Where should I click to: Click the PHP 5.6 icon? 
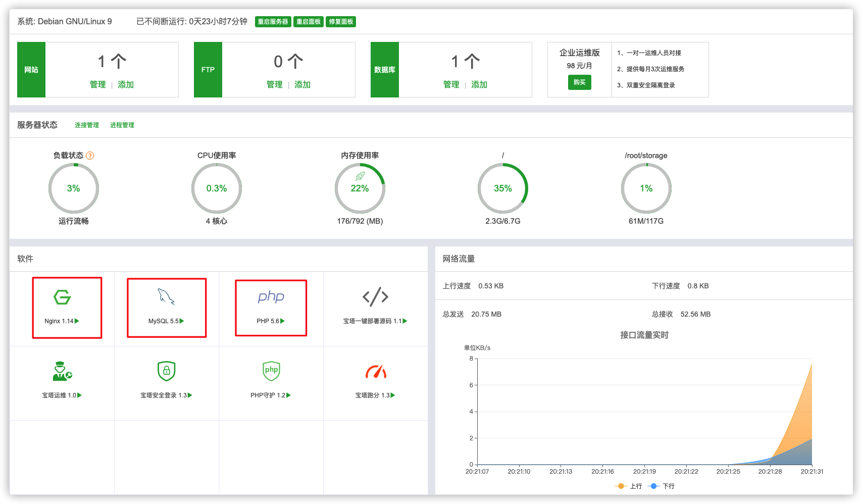pos(271,297)
